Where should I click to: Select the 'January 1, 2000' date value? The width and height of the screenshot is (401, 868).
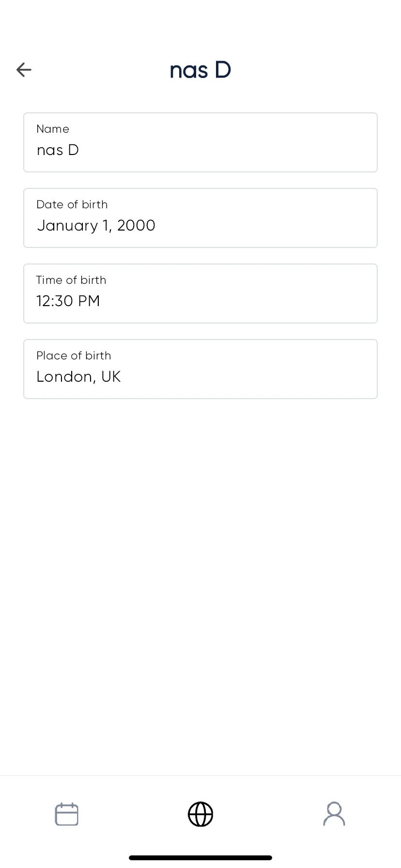tap(96, 226)
